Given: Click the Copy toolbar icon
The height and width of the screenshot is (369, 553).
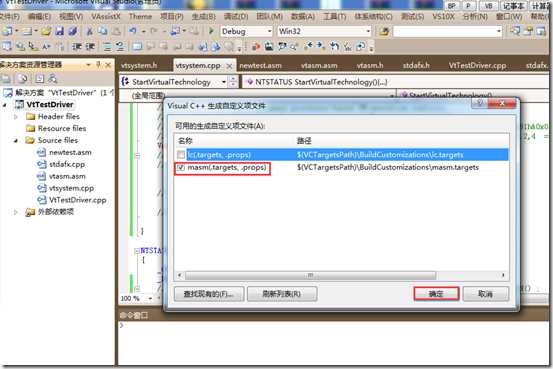Looking at the screenshot, I should pos(103,31).
